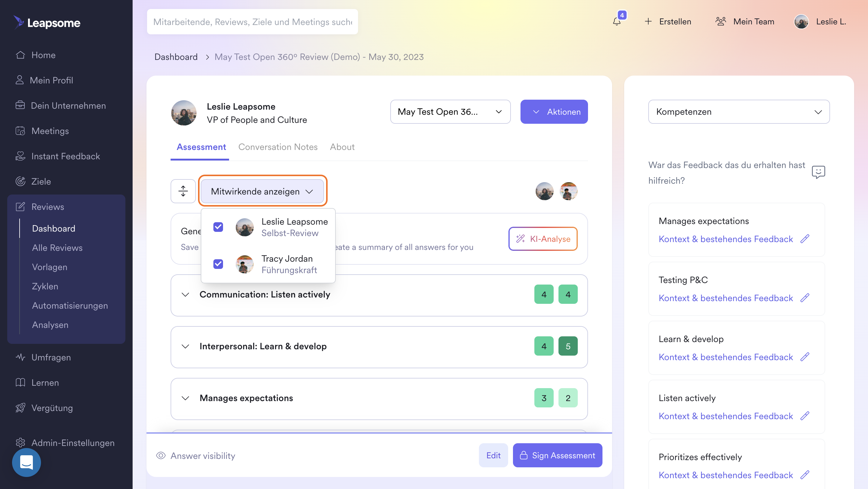Open the Aktionen dropdown button
868x489 pixels.
point(554,112)
